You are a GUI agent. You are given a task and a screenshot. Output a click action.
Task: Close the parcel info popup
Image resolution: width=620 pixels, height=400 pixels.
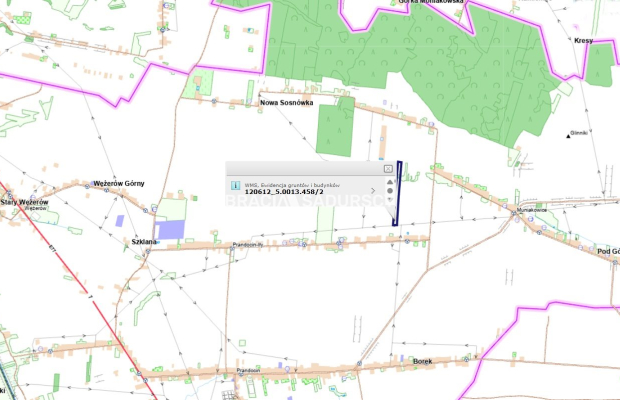(388, 169)
